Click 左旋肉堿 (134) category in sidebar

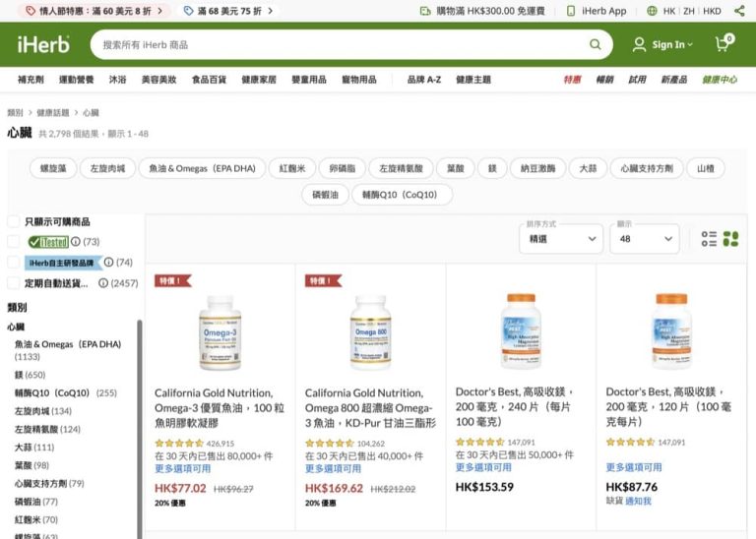[x=43, y=411]
